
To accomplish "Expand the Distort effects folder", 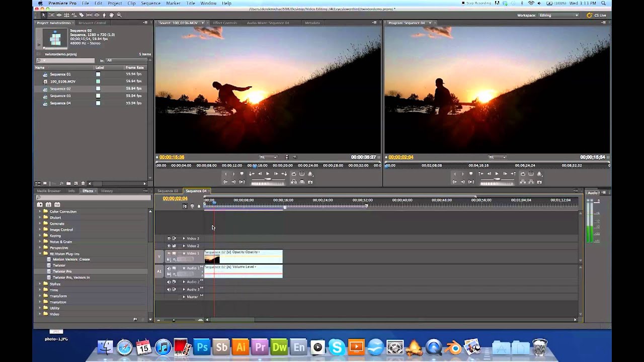I will click(40, 218).
